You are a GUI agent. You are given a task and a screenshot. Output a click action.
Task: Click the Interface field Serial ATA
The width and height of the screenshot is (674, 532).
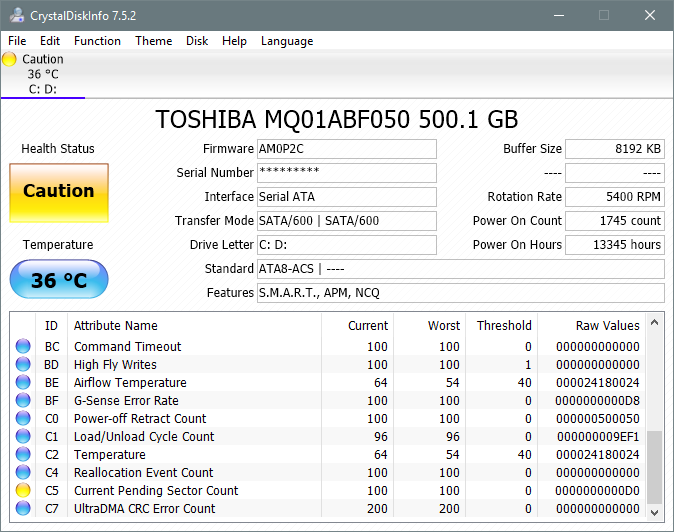[347, 197]
